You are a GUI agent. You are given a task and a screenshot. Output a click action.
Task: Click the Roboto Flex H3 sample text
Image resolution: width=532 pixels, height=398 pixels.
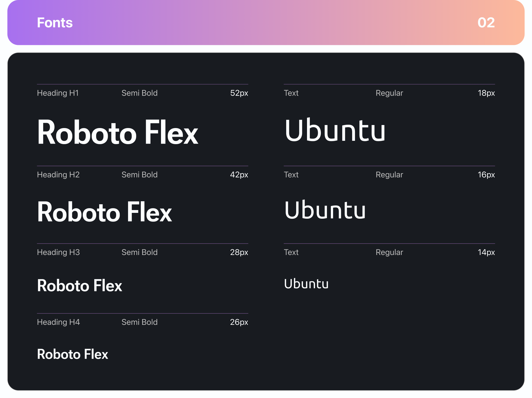click(x=80, y=286)
